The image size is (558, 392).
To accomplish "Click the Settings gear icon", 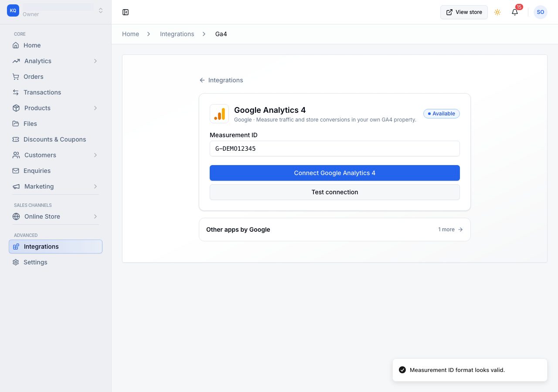I will (x=16, y=262).
